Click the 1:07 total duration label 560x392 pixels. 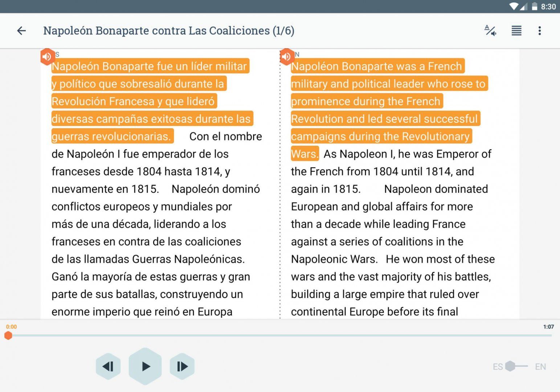coord(548,327)
